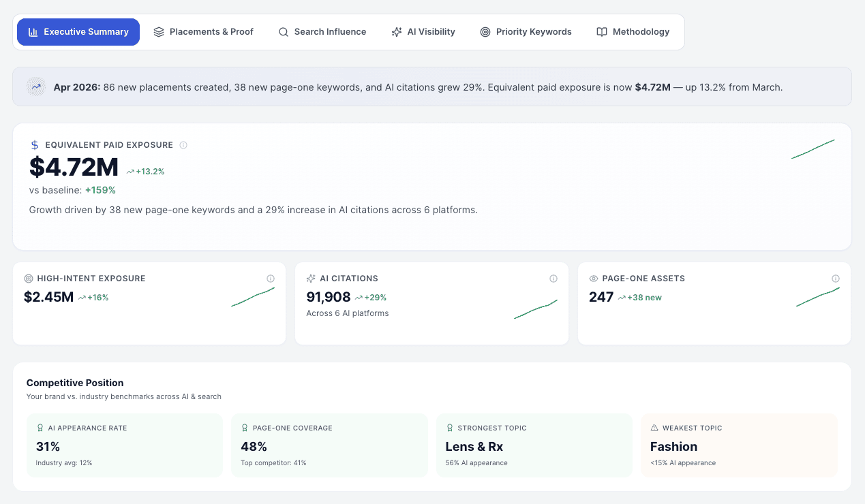
Task: Click the info icon on High-Intent Exposure card
Action: pyautogui.click(x=271, y=279)
